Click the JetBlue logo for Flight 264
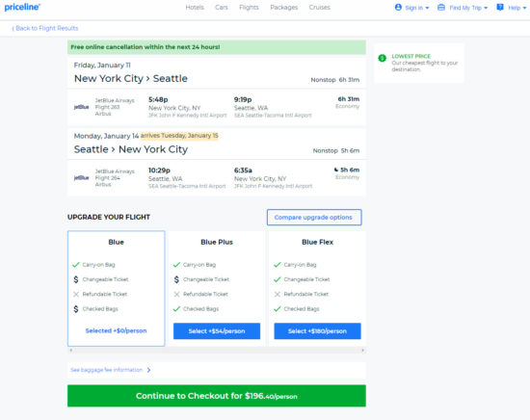The height and width of the screenshot is (420, 530). point(81,178)
